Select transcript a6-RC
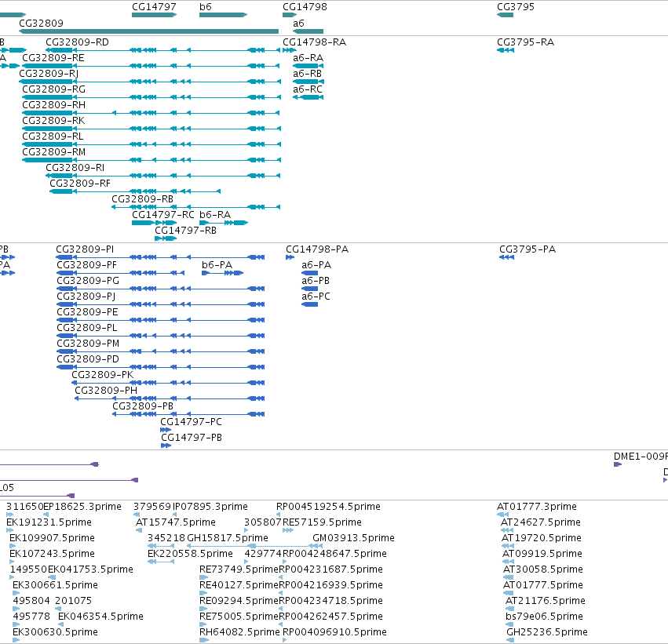This screenshot has height=644, width=668. [x=308, y=89]
